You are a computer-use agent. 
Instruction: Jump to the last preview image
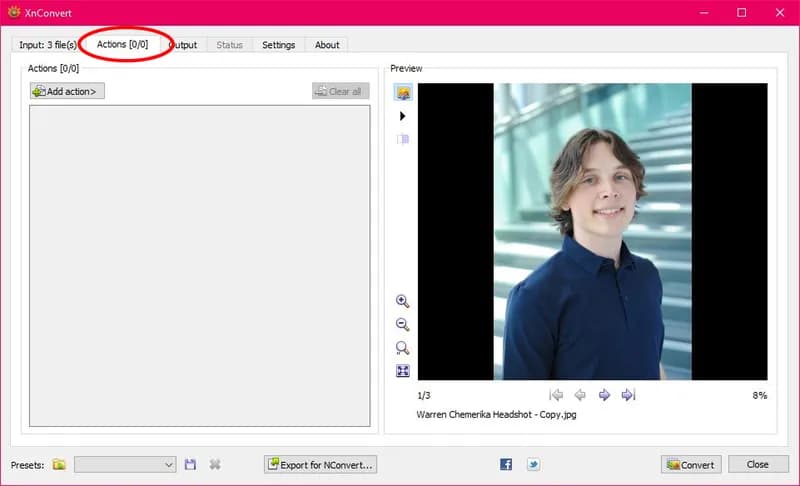coord(629,395)
